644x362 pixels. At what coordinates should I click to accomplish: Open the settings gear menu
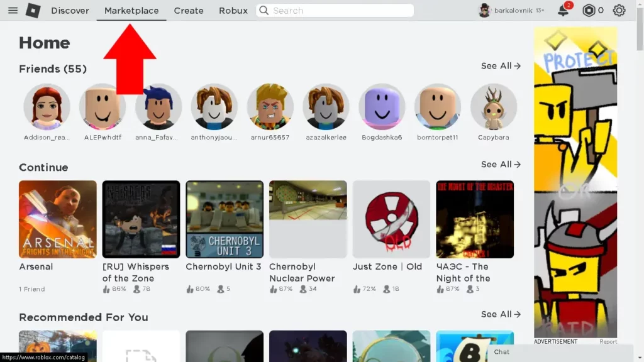(x=619, y=10)
